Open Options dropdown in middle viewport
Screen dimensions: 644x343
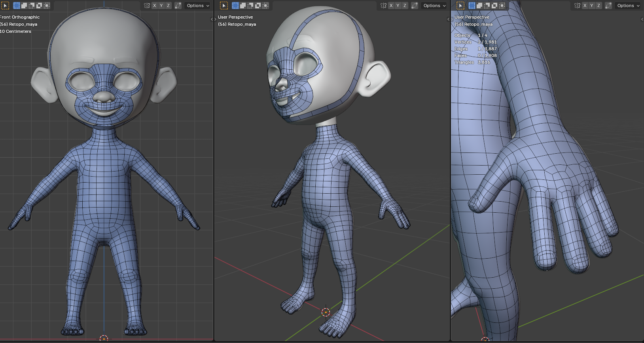[434, 6]
